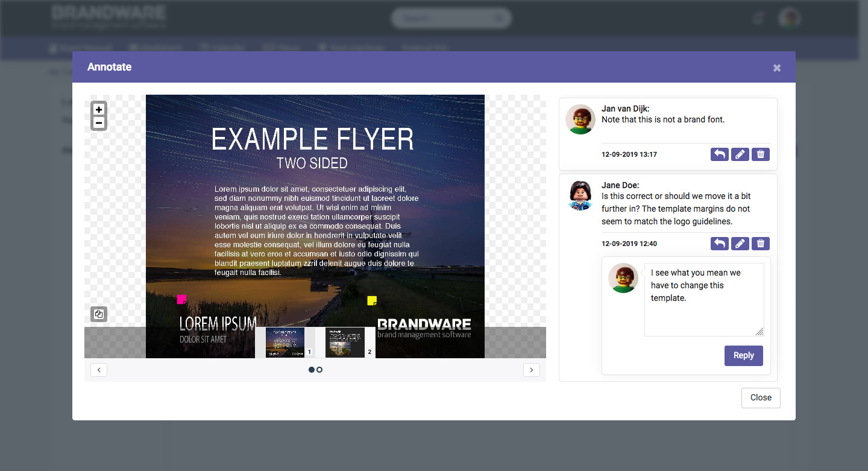
Task: Click the Jan van Dijk name label
Action: coord(625,109)
